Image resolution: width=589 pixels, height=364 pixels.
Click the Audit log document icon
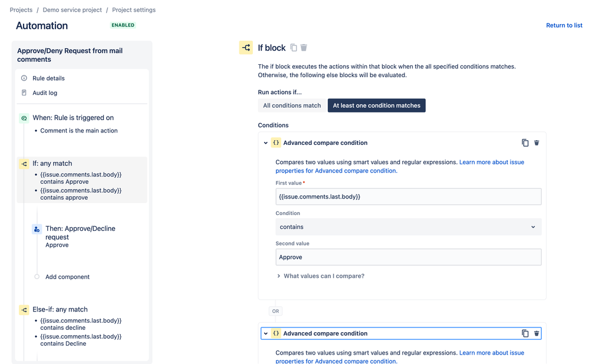tap(24, 92)
